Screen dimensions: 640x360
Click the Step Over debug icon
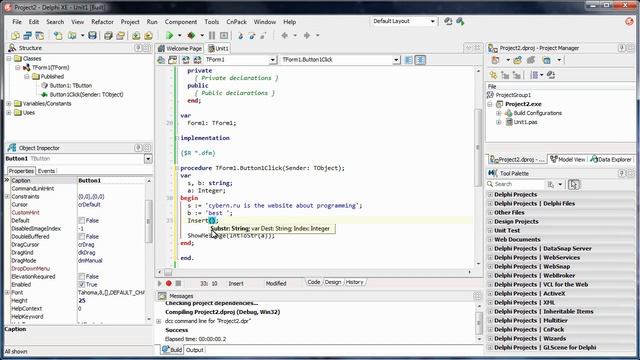coord(252,36)
